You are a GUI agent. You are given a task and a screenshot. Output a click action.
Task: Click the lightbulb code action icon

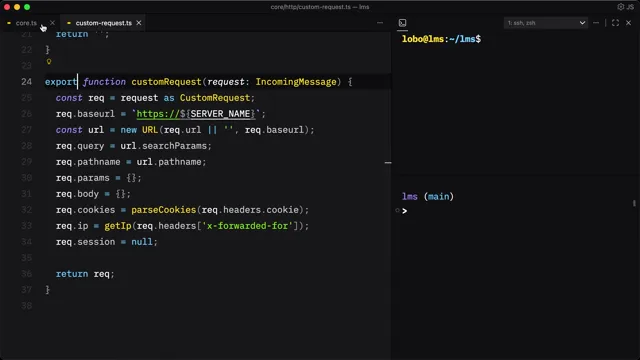49,62
